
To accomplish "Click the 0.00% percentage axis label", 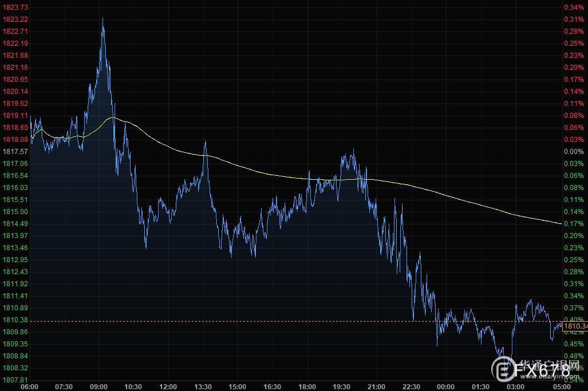I will 574,152.
